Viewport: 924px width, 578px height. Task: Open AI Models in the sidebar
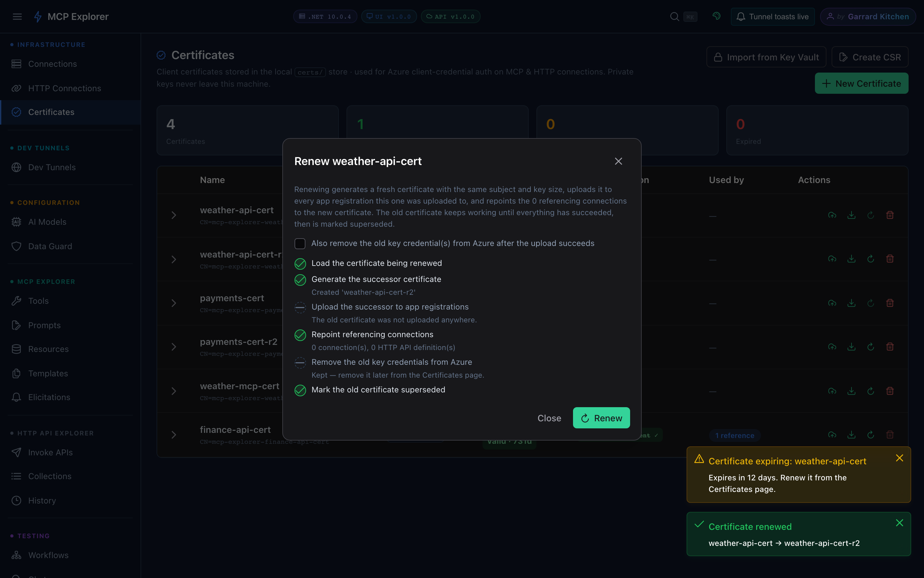[71, 222]
